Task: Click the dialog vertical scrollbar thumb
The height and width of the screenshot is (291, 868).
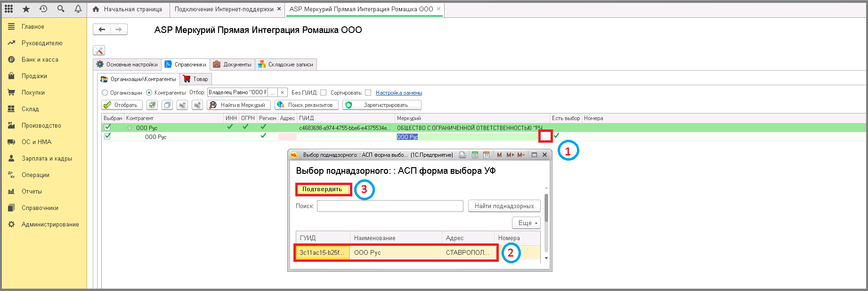Action: (546, 207)
